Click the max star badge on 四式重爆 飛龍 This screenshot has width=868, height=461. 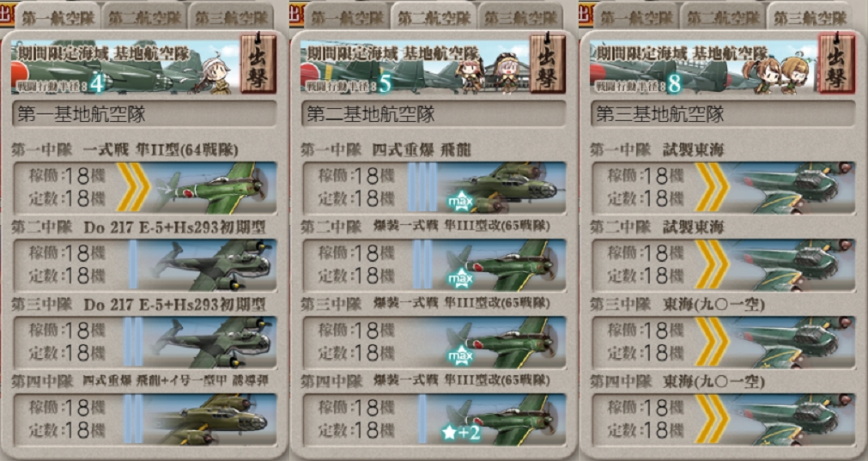click(460, 201)
